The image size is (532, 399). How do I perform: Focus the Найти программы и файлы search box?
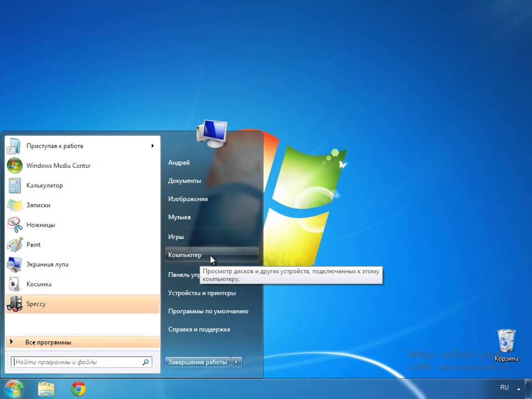81,362
